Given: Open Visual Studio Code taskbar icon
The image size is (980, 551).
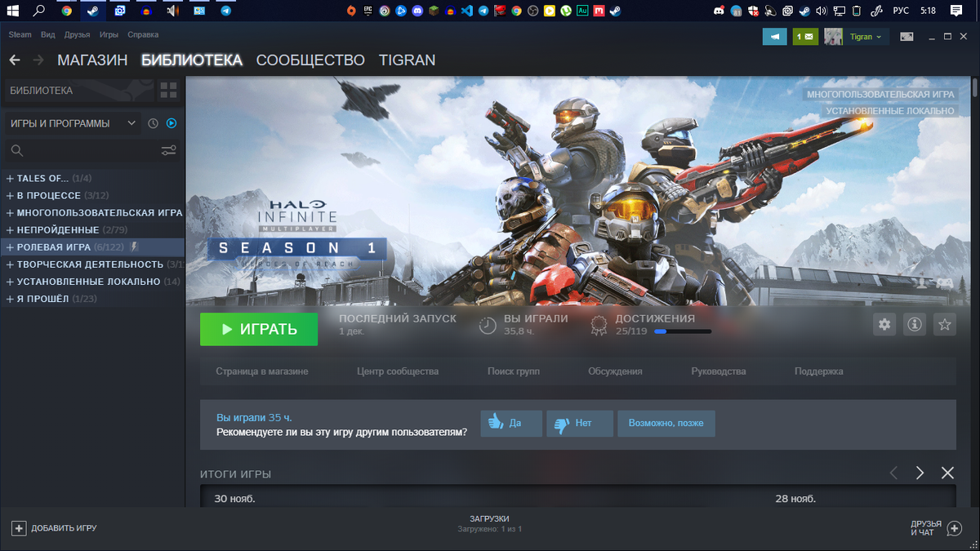Looking at the screenshot, I should click(467, 11).
